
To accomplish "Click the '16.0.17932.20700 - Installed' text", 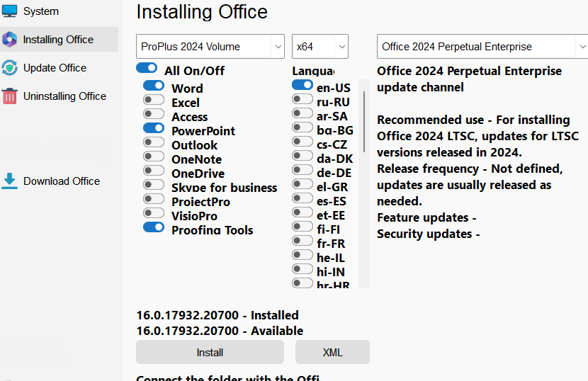I will click(x=217, y=315).
